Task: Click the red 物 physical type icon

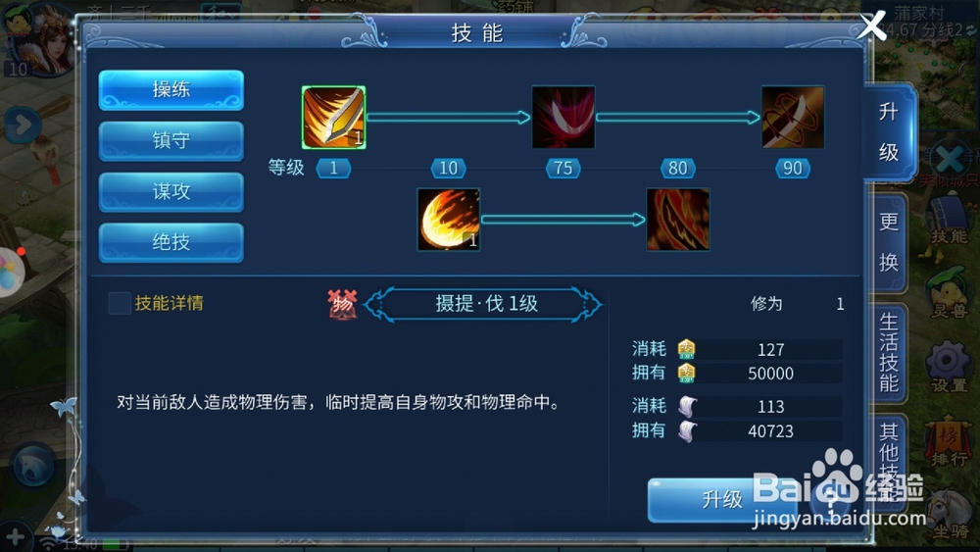Action: 342,304
